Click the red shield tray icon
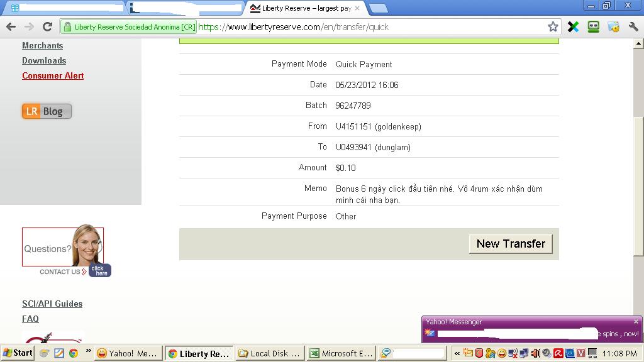This screenshot has height=362, width=644. click(x=479, y=353)
